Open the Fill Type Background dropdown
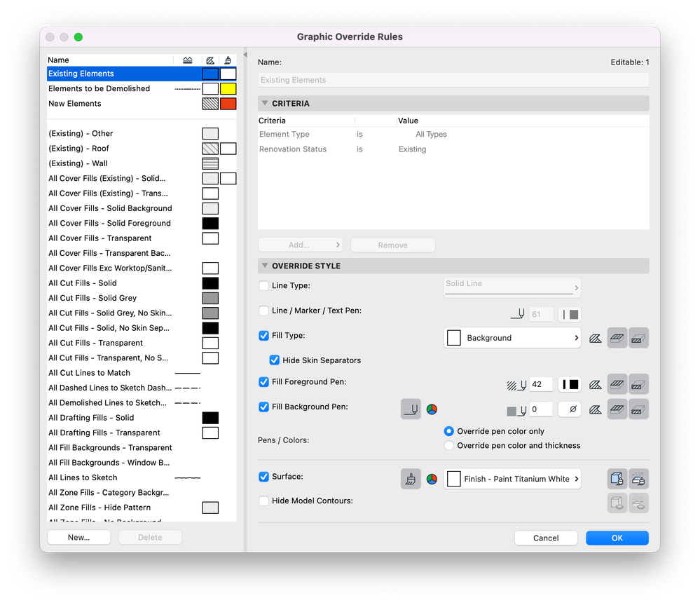 (512, 338)
